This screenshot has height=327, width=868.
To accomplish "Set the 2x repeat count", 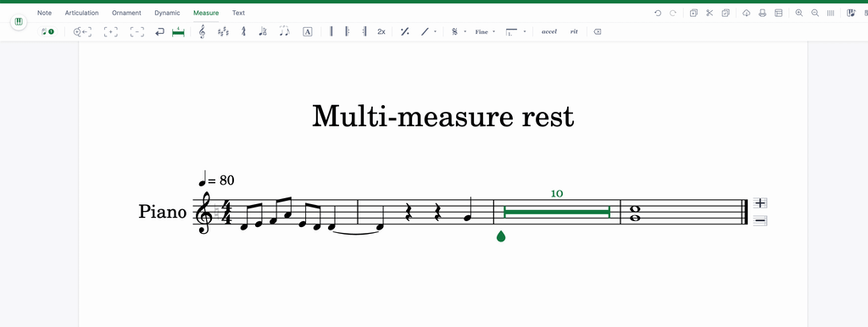I will (x=381, y=32).
